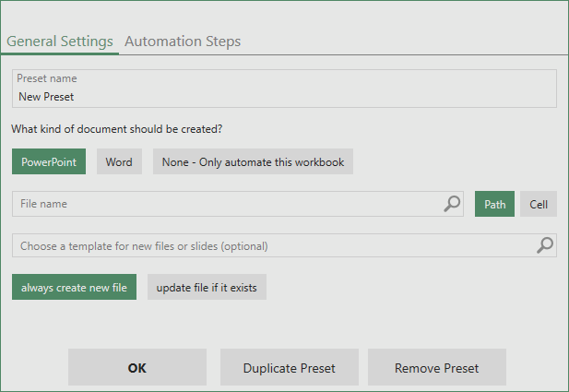569x392 pixels.
Task: Click the Remove Preset button
Action: tap(437, 367)
